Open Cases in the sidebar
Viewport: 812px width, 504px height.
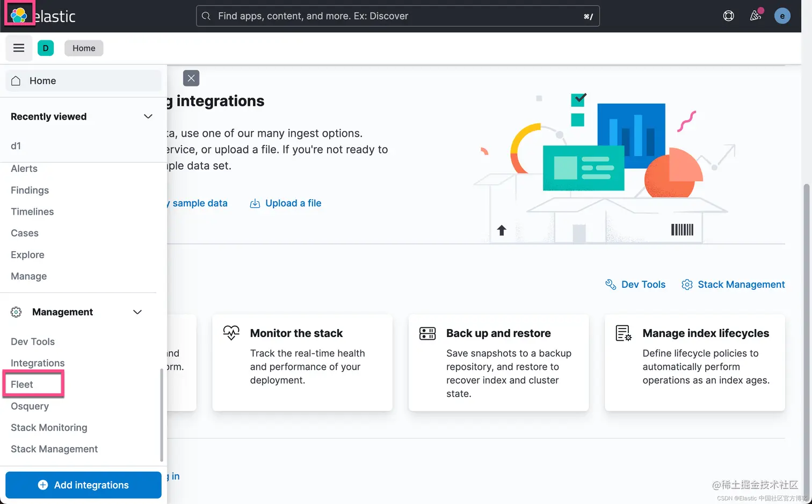point(25,233)
